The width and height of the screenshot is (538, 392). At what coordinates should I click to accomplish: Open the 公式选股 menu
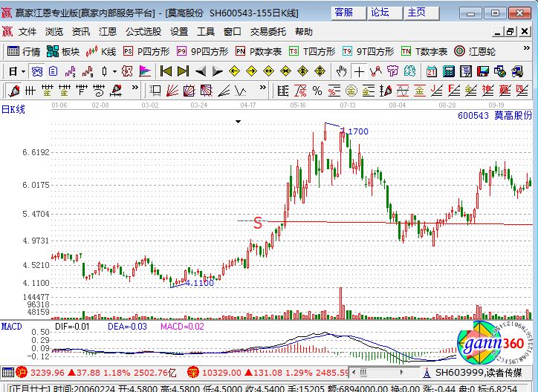coord(143,32)
